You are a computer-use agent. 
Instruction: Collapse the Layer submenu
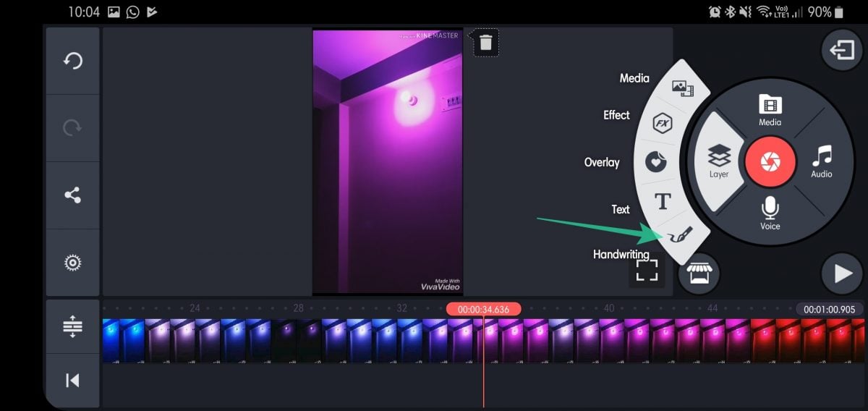click(719, 161)
